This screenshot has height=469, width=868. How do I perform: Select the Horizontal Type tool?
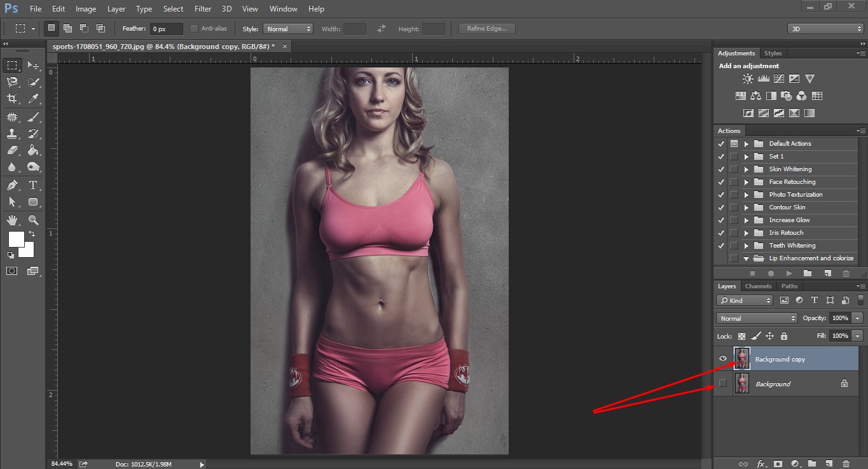pyautogui.click(x=33, y=185)
